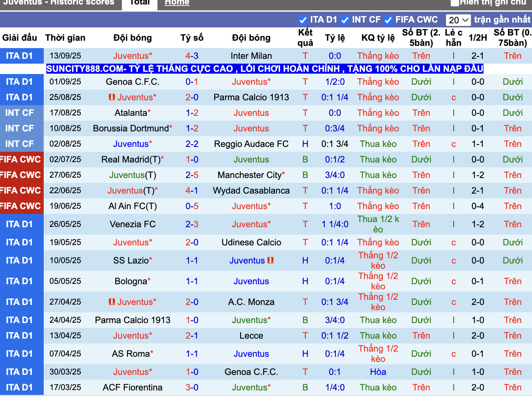This screenshot has width=532, height=396.
Task: Select the Tỷ số column header
Action: point(192,38)
